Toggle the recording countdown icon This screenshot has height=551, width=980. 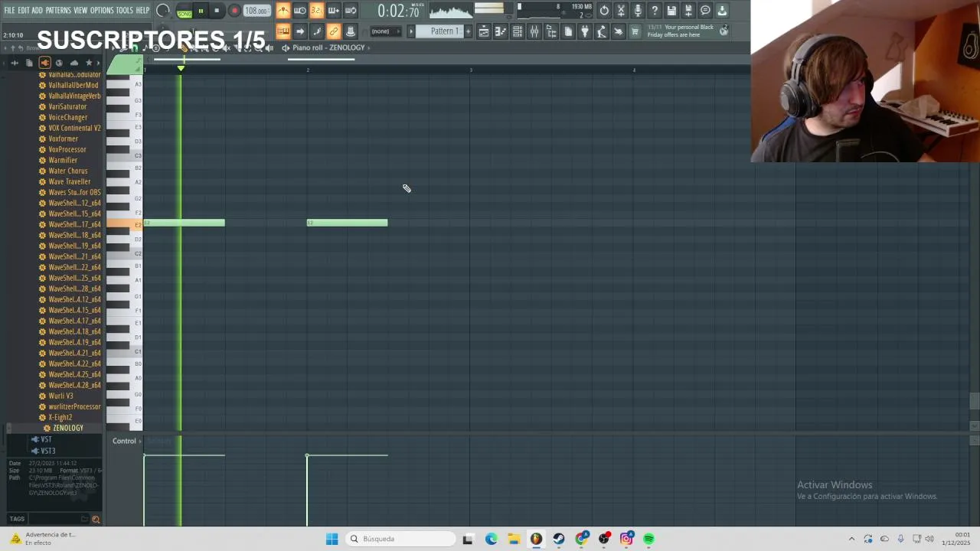pos(317,11)
